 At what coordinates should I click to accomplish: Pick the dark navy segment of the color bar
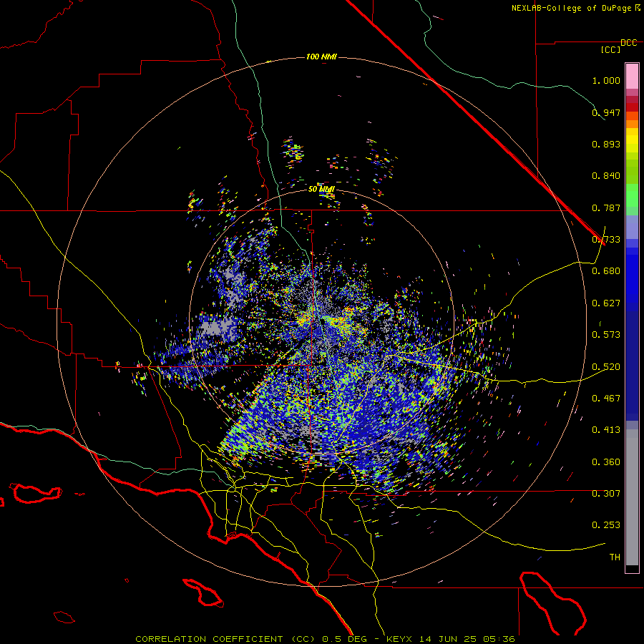coord(632,366)
